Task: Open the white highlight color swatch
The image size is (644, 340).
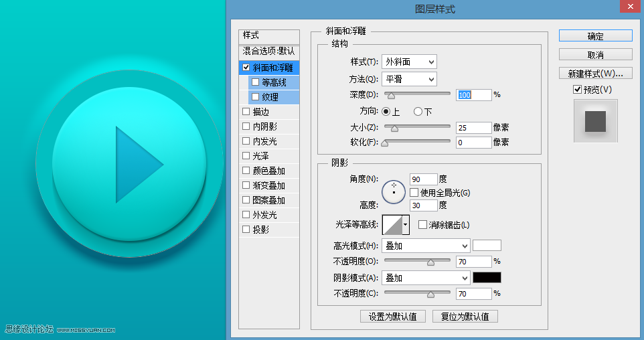Action: pos(487,246)
